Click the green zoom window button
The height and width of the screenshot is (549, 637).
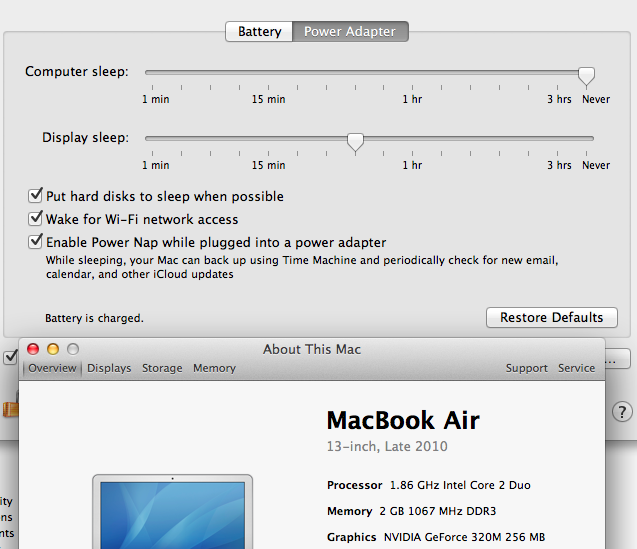(x=72, y=349)
